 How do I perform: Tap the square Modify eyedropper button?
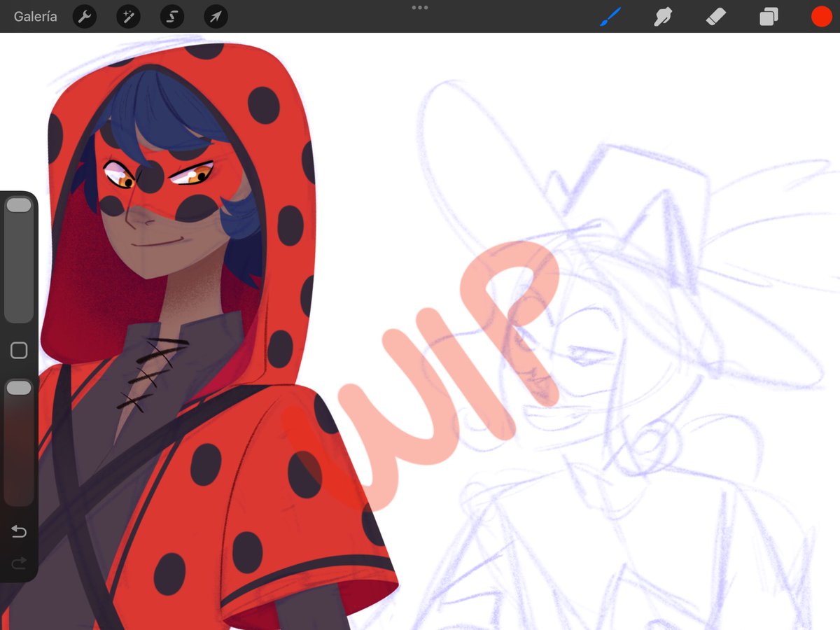[19, 351]
